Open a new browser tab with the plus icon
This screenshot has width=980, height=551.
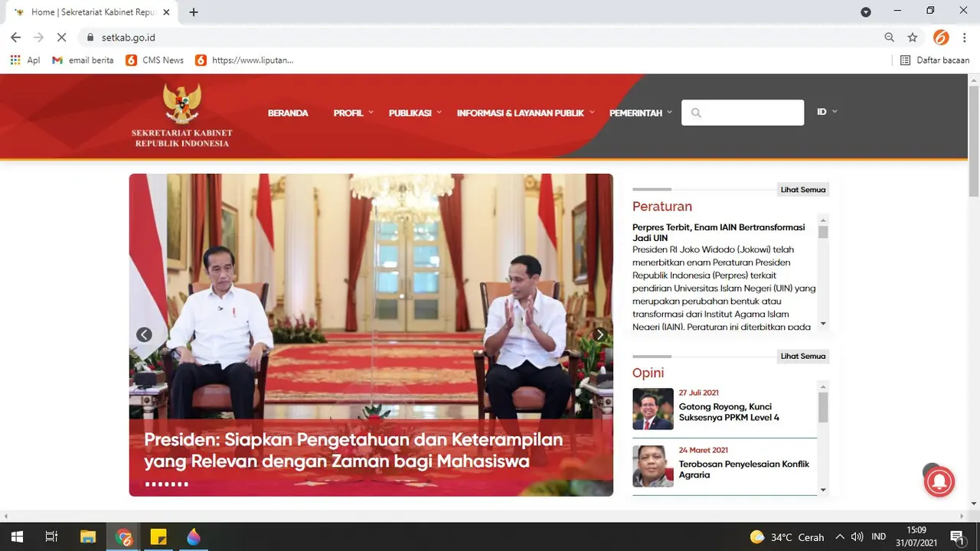point(194,12)
